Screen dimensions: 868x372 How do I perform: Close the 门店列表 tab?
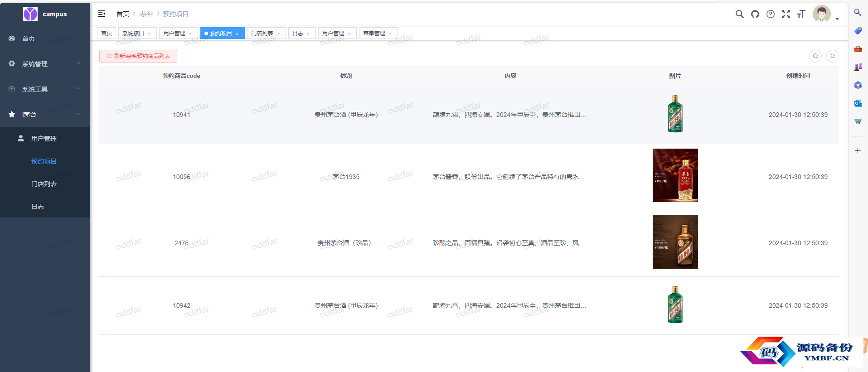(278, 34)
